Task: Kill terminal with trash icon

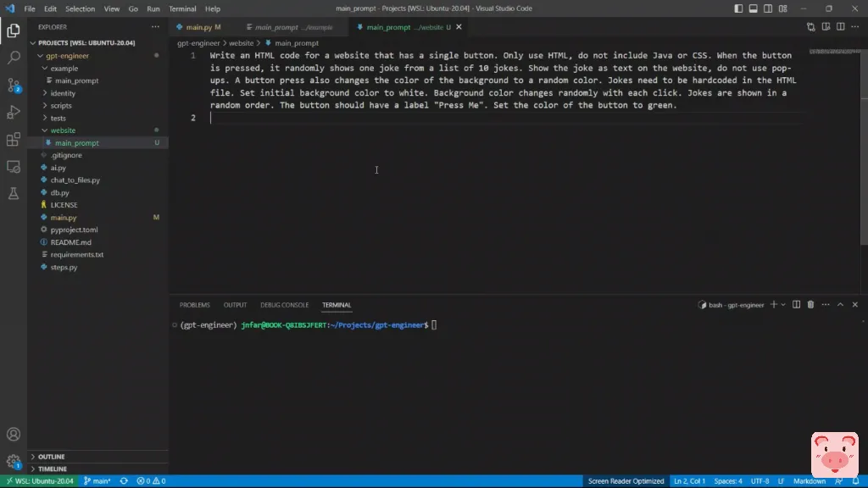Action: click(x=811, y=305)
